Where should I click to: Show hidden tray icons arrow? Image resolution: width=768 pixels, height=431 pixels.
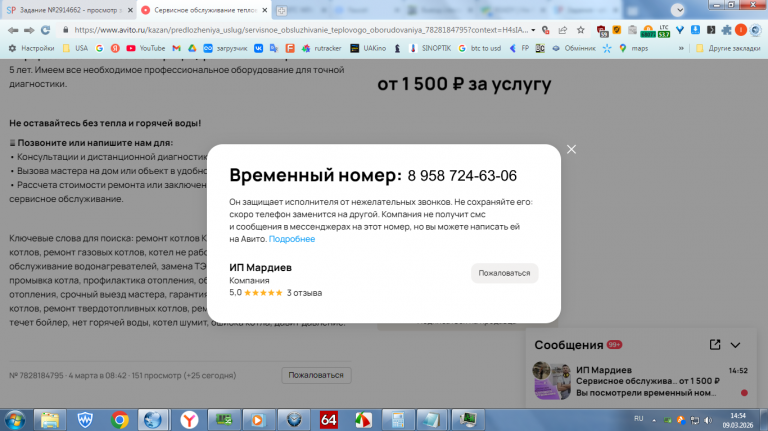pyautogui.click(x=654, y=420)
